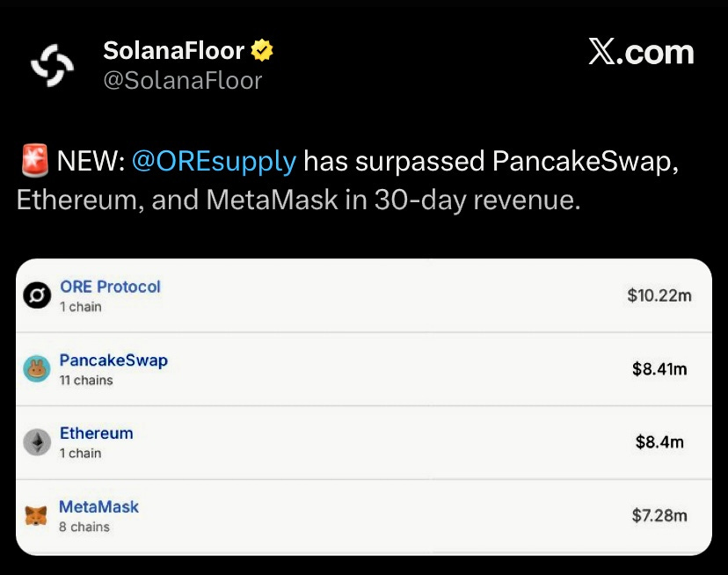This screenshot has height=575, width=728.
Task: Open the ORE Protocol link
Action: coord(110,287)
